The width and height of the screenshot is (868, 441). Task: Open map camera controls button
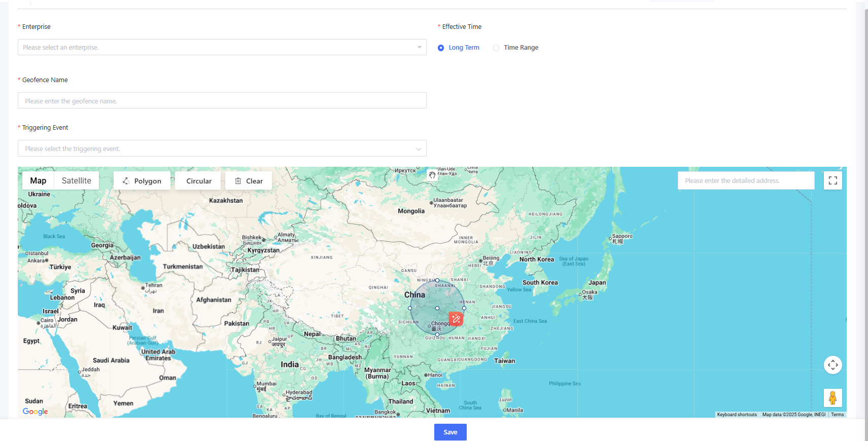(x=832, y=365)
